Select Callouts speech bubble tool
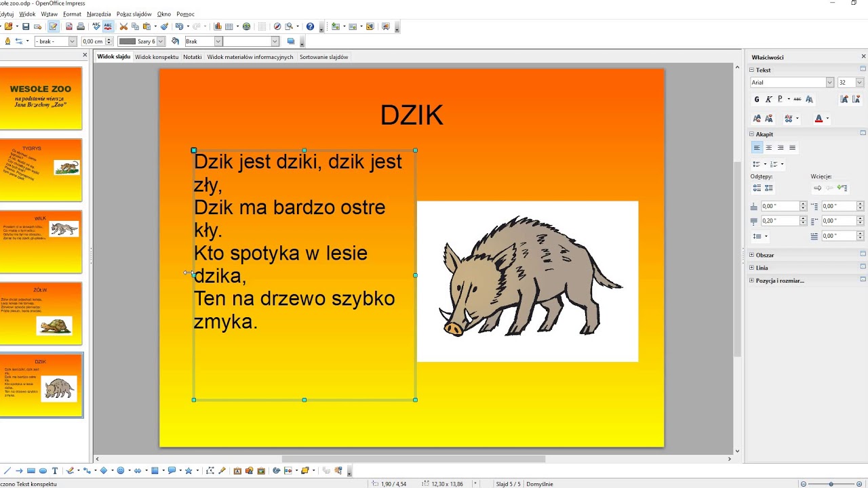The image size is (868, 488). click(172, 470)
